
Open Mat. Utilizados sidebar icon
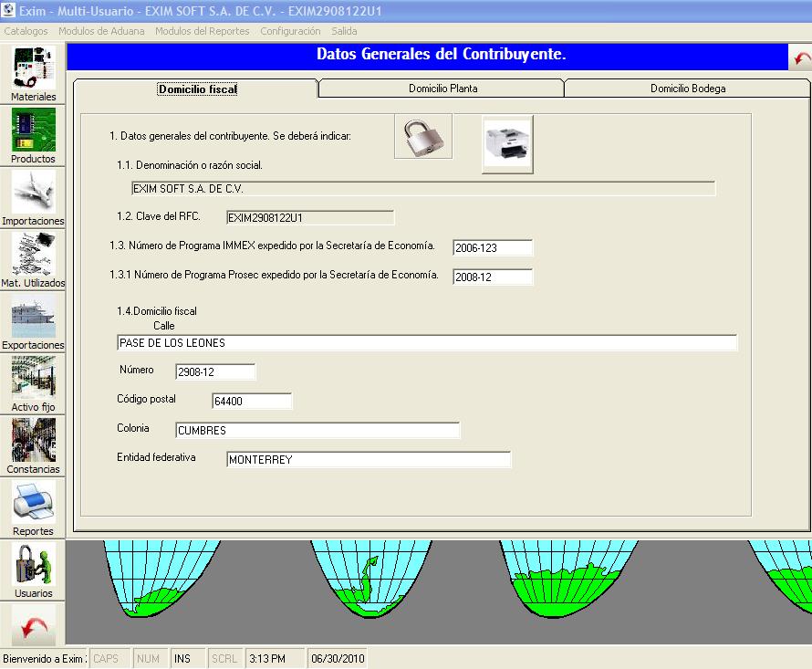pos(33,260)
